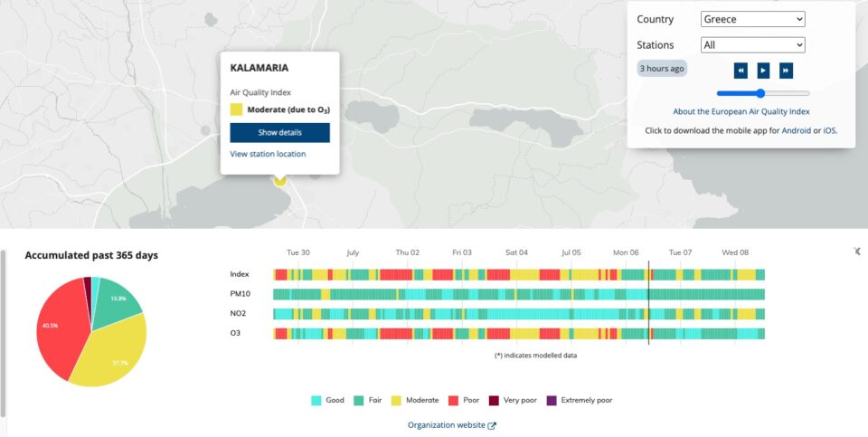Screen dimensions: 868x437
Task: Click the external link icon beside Organization website
Action: (x=492, y=425)
